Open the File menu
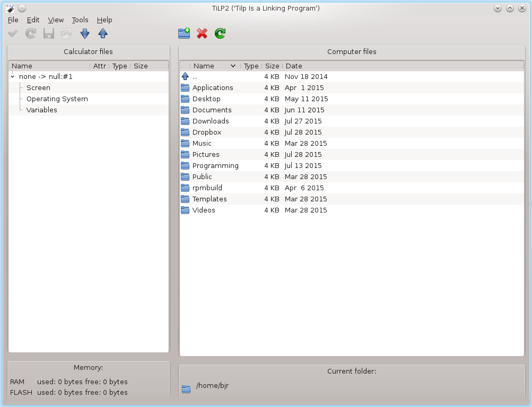Image resolution: width=532 pixels, height=407 pixels. coord(13,20)
